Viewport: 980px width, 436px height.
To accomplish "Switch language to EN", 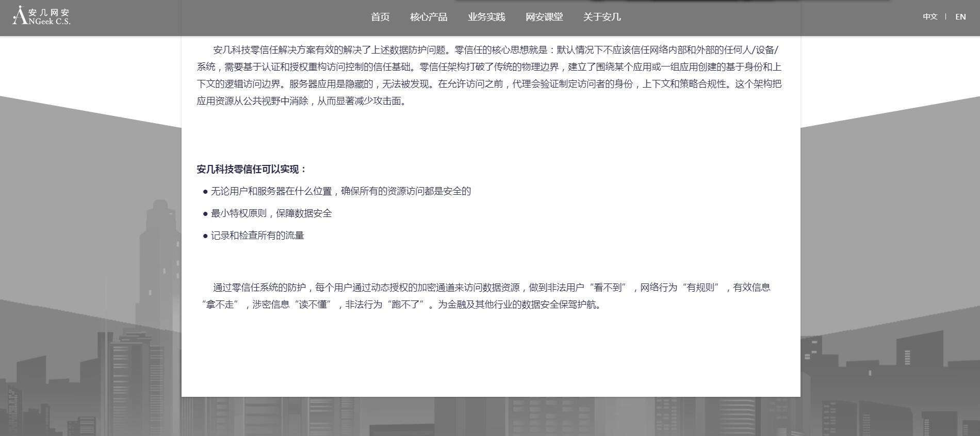I will coord(960,16).
